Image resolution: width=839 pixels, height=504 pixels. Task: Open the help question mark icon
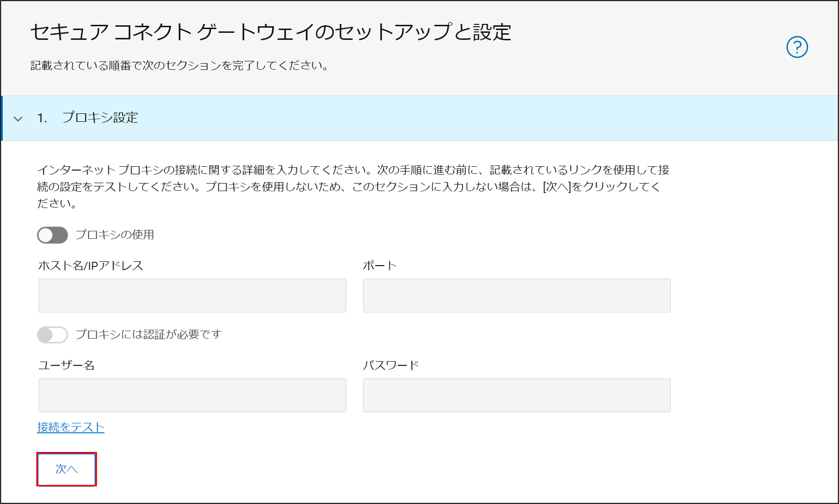tap(796, 47)
